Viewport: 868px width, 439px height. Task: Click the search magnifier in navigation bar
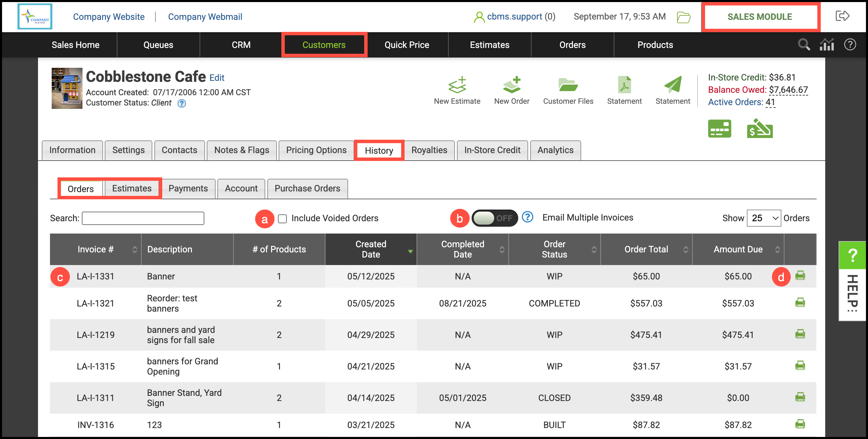point(804,45)
